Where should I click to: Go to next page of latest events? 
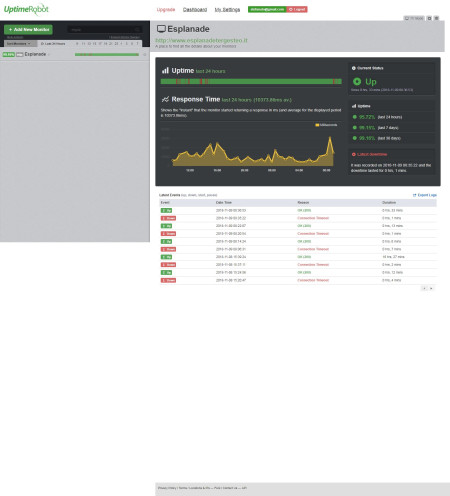point(431,288)
